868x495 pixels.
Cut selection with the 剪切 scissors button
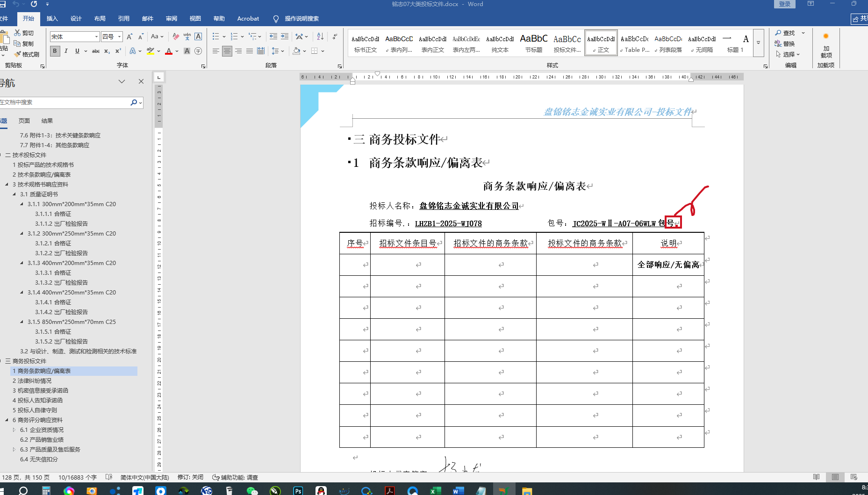pos(24,33)
